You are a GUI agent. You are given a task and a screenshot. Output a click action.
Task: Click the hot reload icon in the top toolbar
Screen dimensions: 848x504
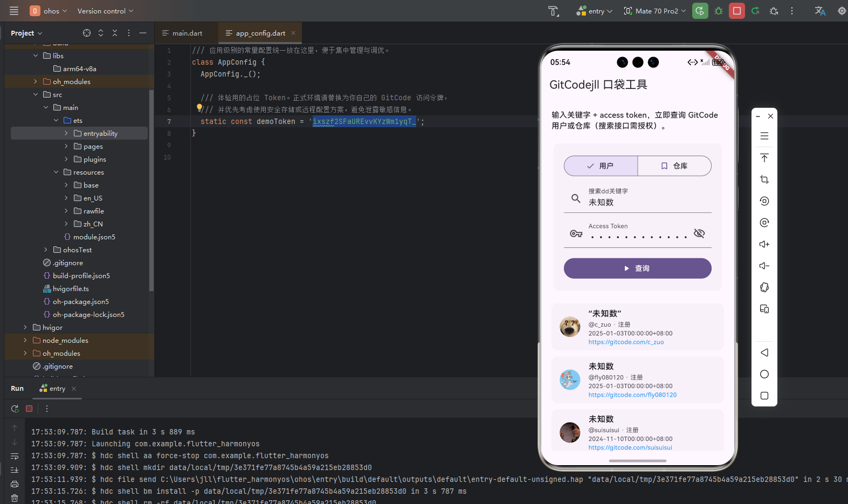pyautogui.click(x=755, y=11)
